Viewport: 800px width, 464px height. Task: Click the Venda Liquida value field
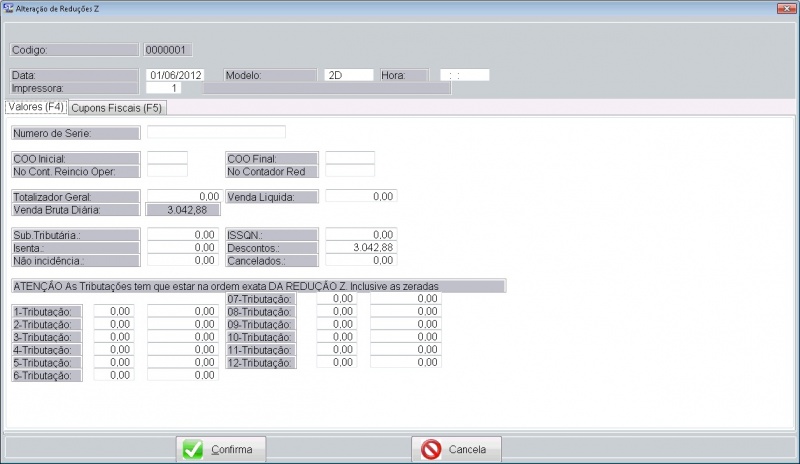(x=361, y=197)
